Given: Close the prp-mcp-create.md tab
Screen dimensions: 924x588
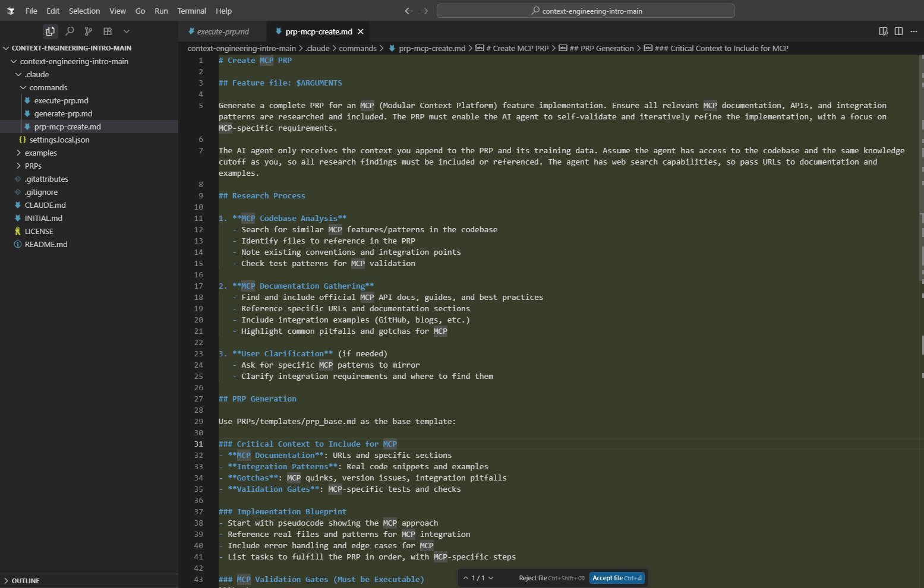Looking at the screenshot, I should click(360, 31).
